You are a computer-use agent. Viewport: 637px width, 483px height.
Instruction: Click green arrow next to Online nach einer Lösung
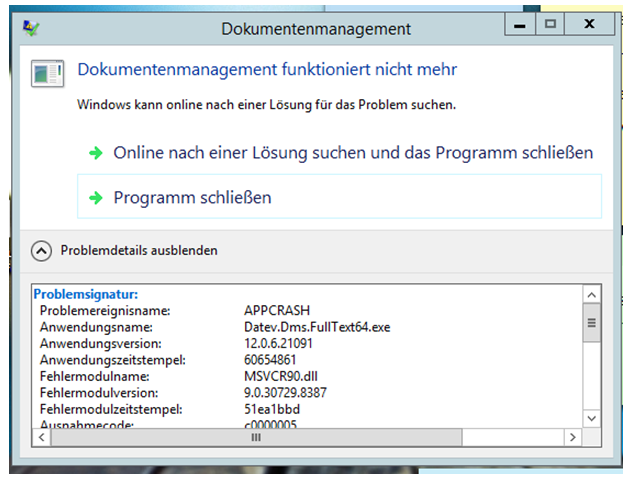coord(96,153)
